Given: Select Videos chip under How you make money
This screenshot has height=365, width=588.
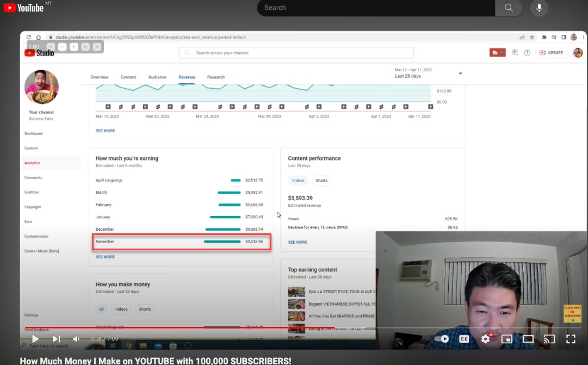Looking at the screenshot, I should (x=121, y=309).
